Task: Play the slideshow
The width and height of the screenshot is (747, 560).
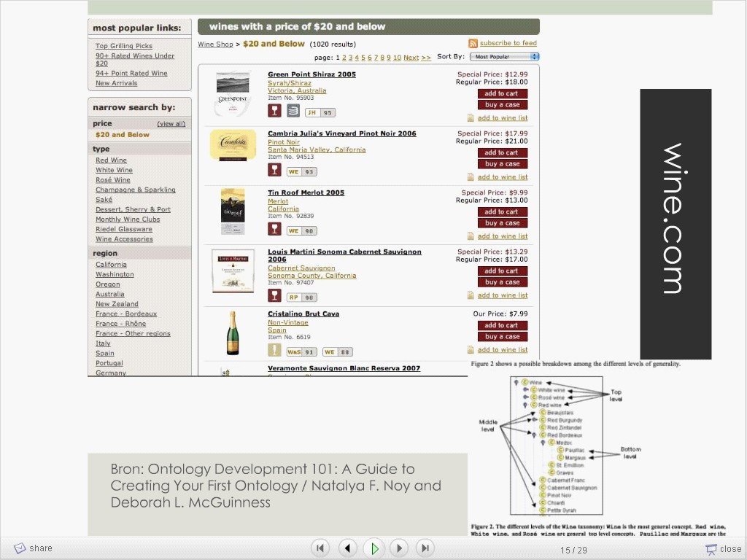Action: (x=374, y=548)
